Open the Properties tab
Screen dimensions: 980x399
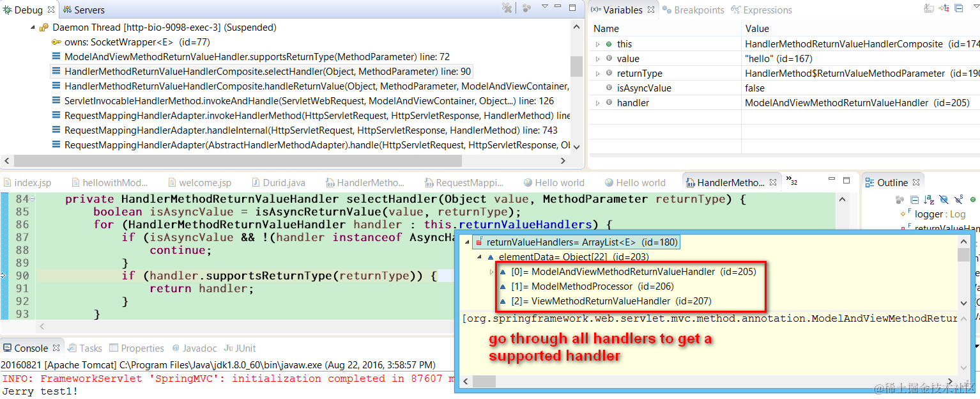137,348
